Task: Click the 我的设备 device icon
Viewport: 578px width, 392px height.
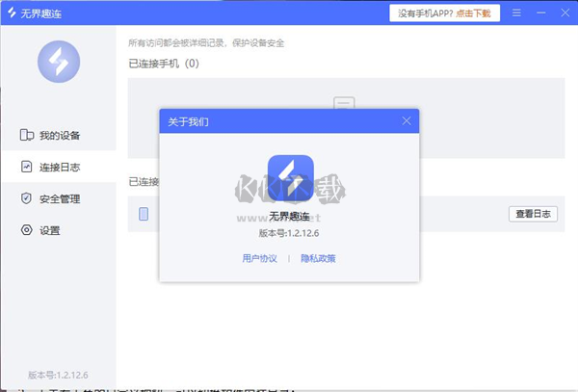Action: pos(27,135)
